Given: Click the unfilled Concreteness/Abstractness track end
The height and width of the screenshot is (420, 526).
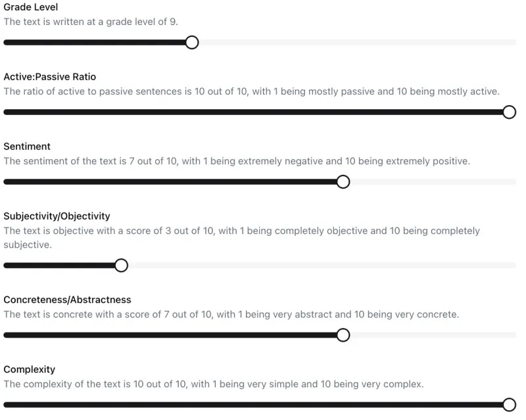Looking at the screenshot, I should [x=433, y=335].
